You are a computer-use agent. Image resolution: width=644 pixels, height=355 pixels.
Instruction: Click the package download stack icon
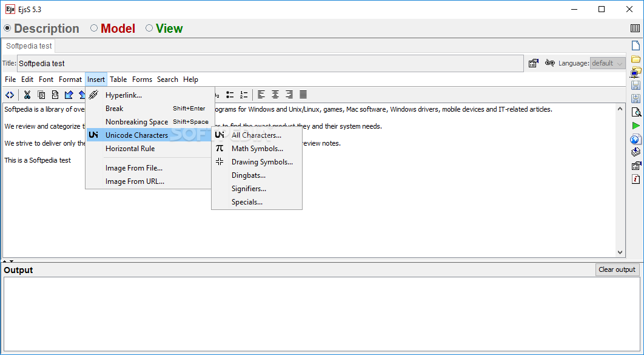coord(636,152)
